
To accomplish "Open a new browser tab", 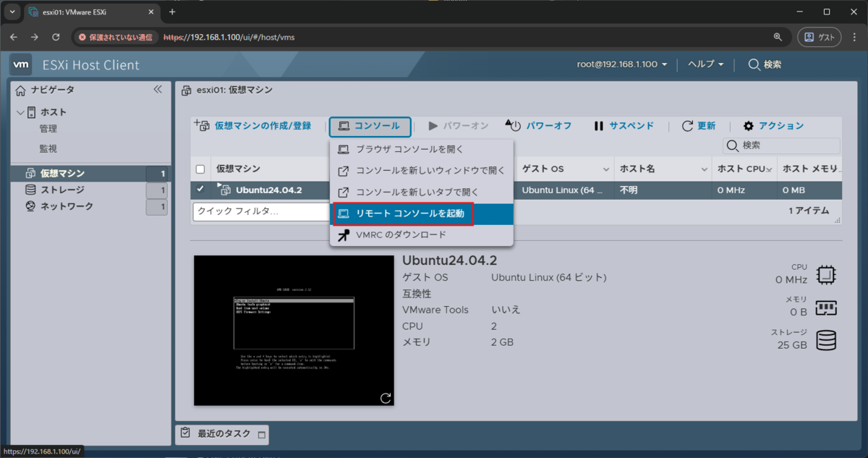I will click(x=172, y=12).
